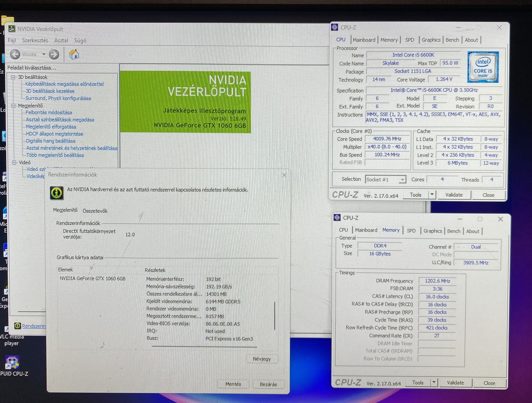Click Validate in upper CPU-Z window

[454, 195]
